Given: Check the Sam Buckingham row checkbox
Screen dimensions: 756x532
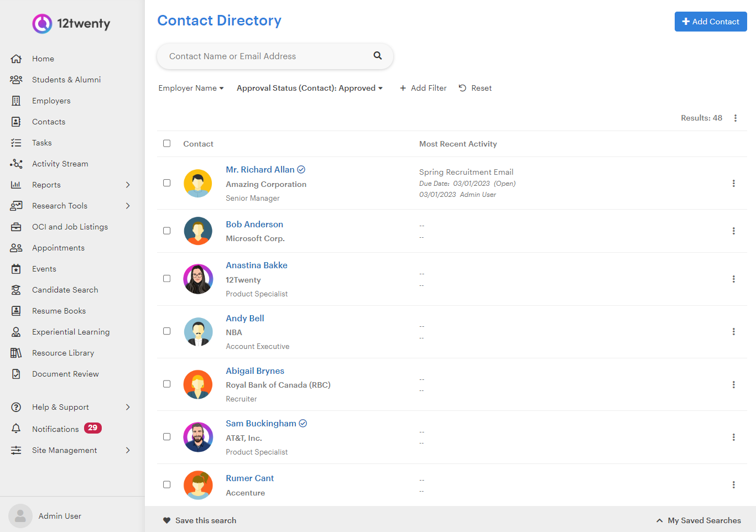Looking at the screenshot, I should (166, 437).
